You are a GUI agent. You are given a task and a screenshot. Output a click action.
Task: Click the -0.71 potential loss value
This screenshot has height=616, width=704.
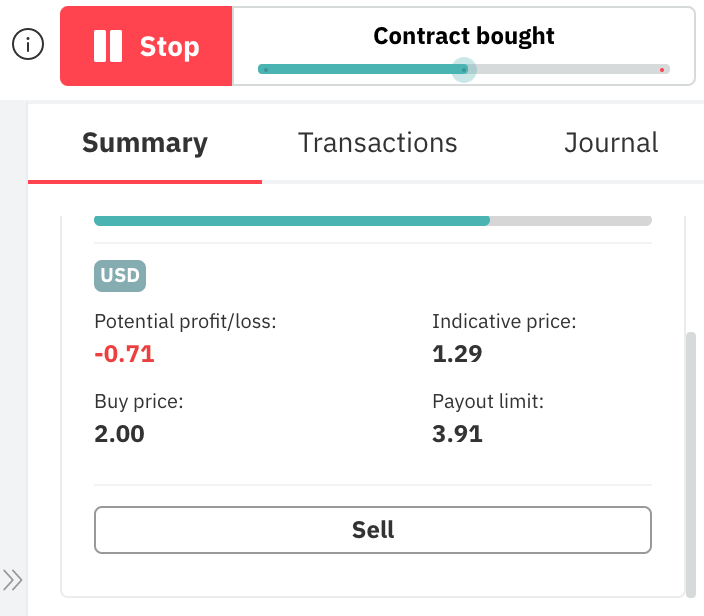pos(124,353)
